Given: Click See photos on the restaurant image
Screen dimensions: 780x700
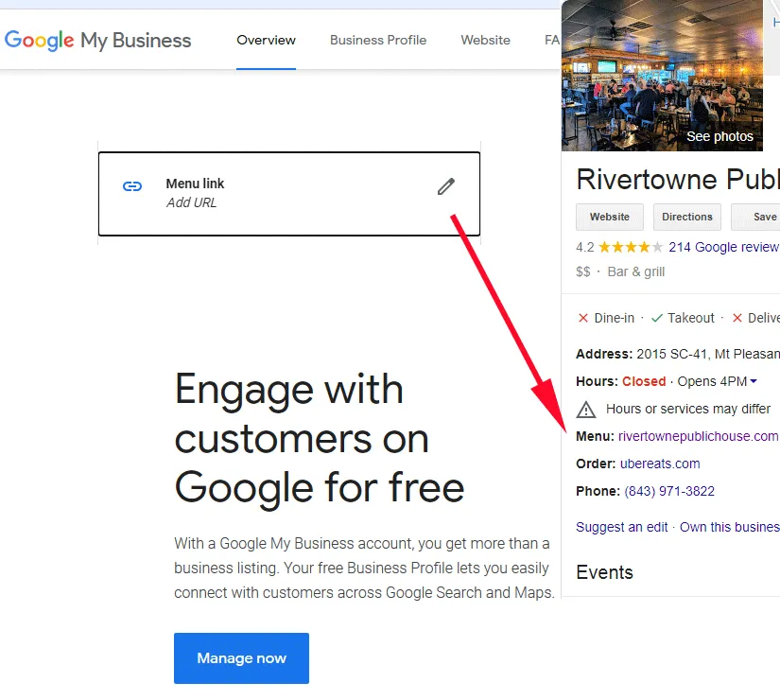Looking at the screenshot, I should click(x=719, y=135).
